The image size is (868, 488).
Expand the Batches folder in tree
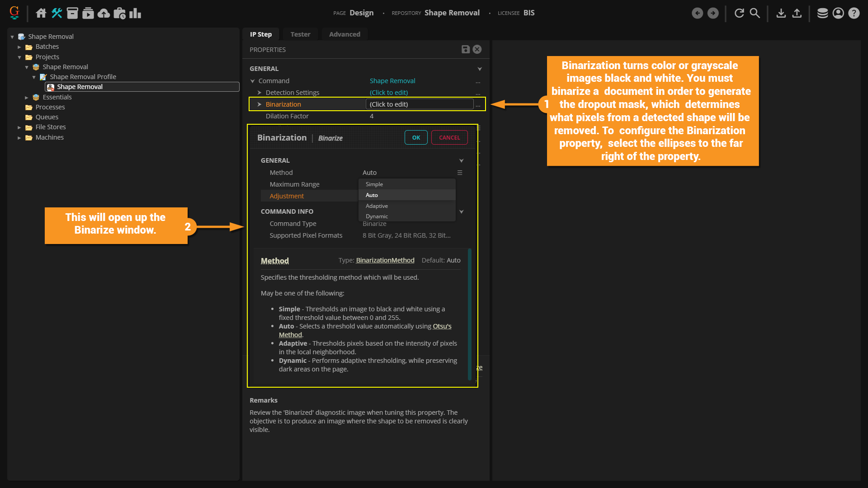19,47
